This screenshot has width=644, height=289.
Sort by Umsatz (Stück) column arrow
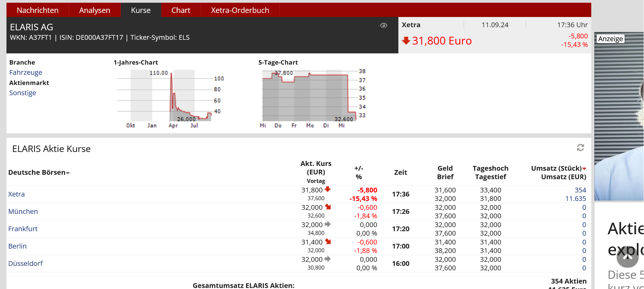584,169
